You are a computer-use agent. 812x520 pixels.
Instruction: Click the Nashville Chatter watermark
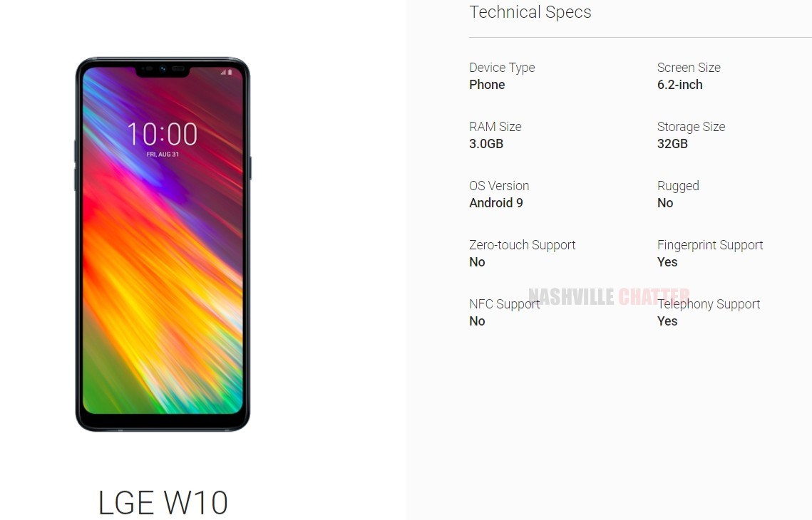(609, 296)
